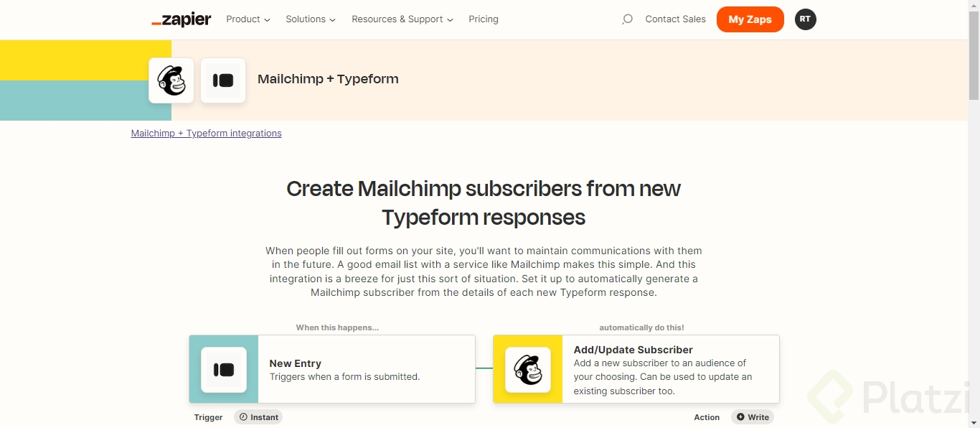Select the Add/Update Subscriber action card

click(x=669, y=369)
